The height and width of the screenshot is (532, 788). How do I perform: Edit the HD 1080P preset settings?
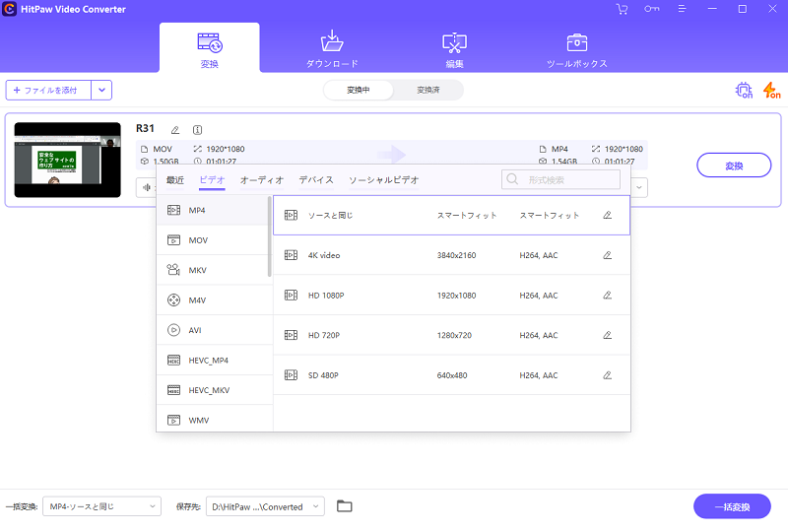(x=607, y=296)
